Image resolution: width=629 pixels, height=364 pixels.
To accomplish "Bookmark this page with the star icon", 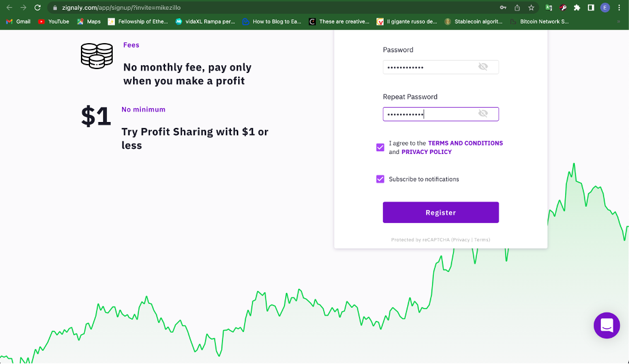I will pos(531,8).
